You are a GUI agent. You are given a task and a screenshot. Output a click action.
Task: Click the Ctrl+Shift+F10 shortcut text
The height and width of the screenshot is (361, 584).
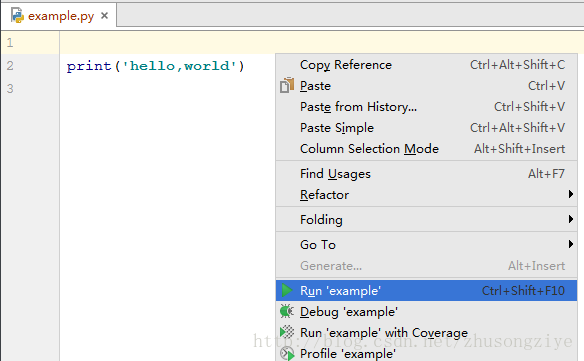pyautogui.click(x=523, y=291)
